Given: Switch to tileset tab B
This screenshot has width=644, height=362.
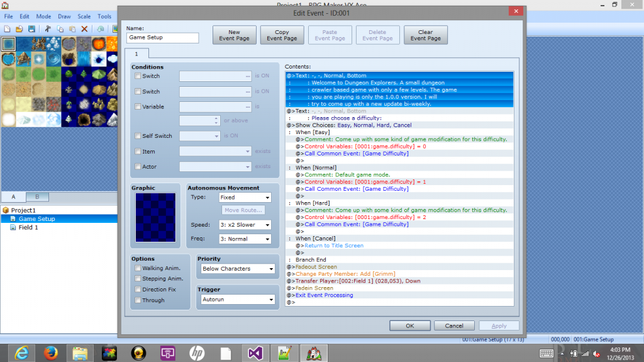Looking at the screenshot, I should pyautogui.click(x=37, y=197).
